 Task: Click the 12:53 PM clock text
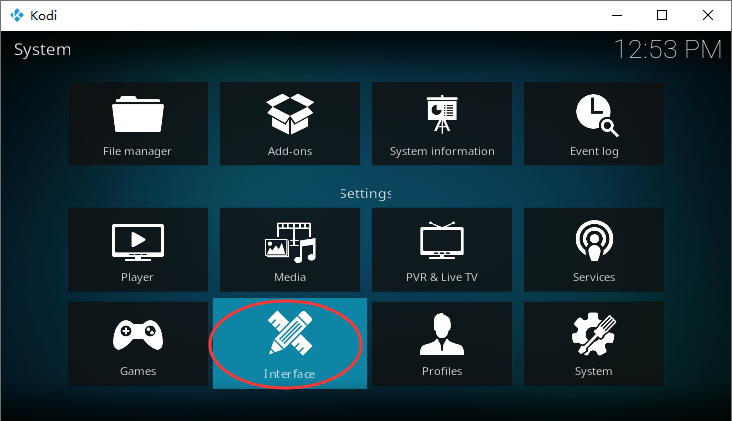click(668, 49)
